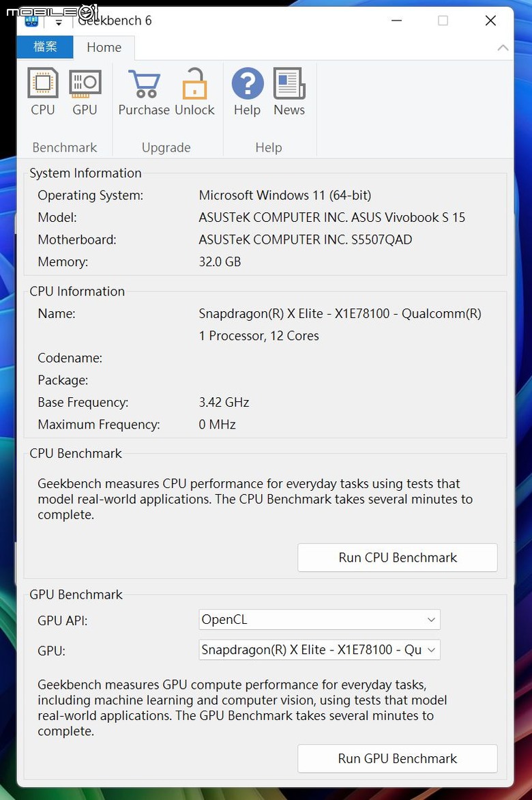Screen dimensions: 532x800
Task: Select the maximum frequency '0 MHz'
Action: [x=217, y=425]
